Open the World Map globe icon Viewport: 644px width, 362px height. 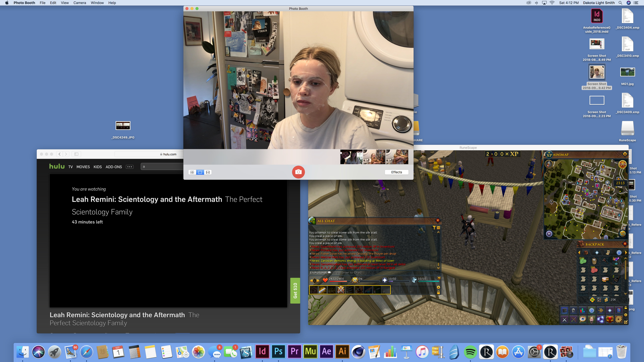622,234
